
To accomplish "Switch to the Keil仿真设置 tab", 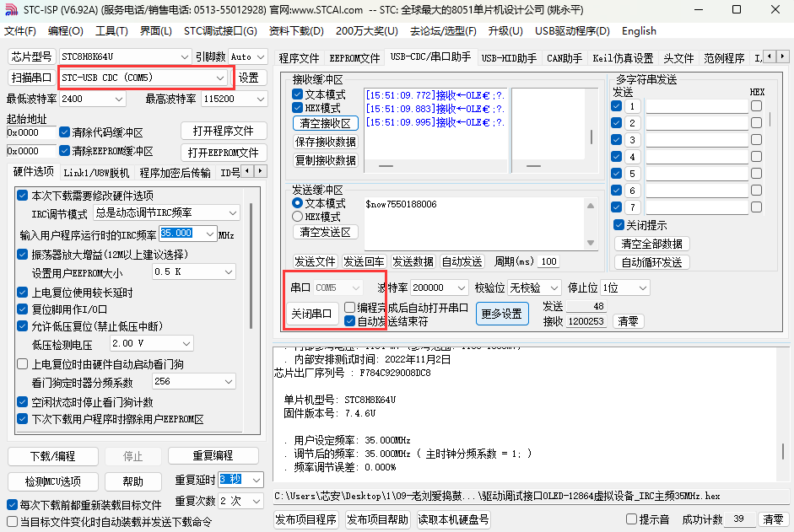I will pos(623,58).
